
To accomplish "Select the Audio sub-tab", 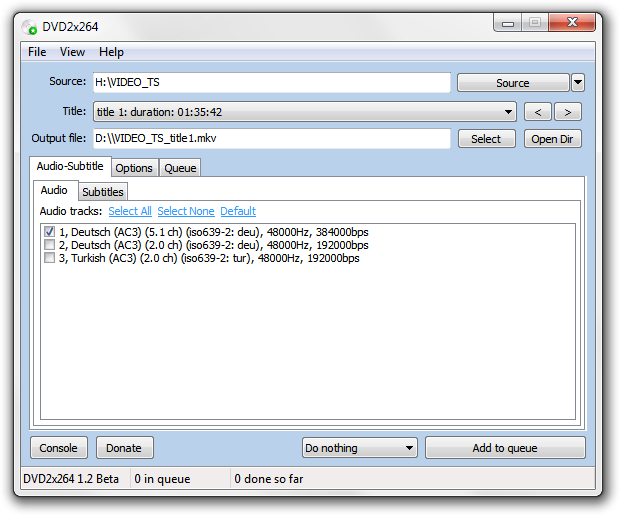I will [x=54, y=190].
